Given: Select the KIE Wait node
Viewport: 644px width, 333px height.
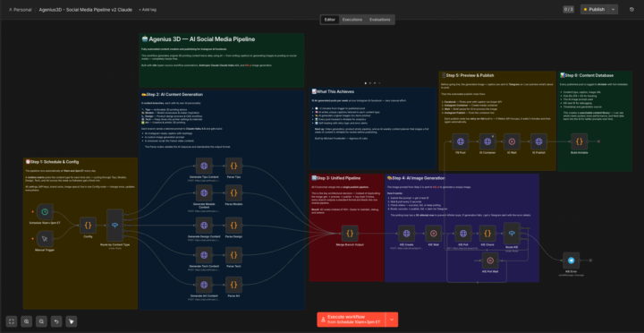Looking at the screenshot, I should (x=433, y=234).
